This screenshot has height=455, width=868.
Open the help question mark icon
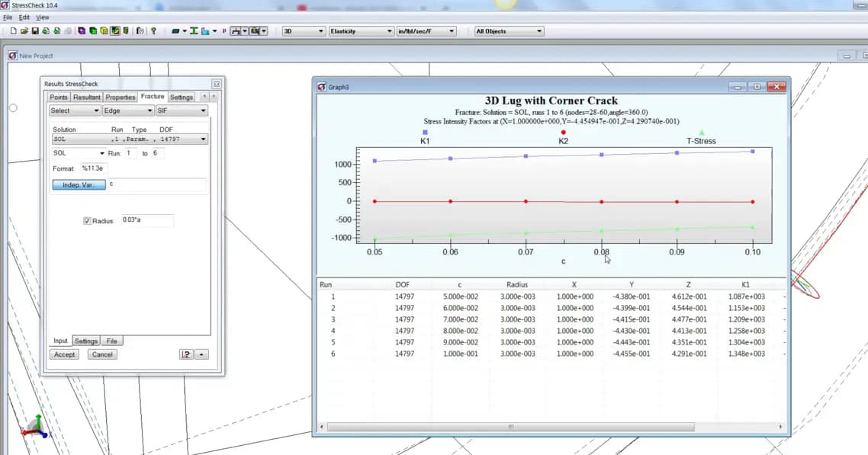(x=154, y=30)
